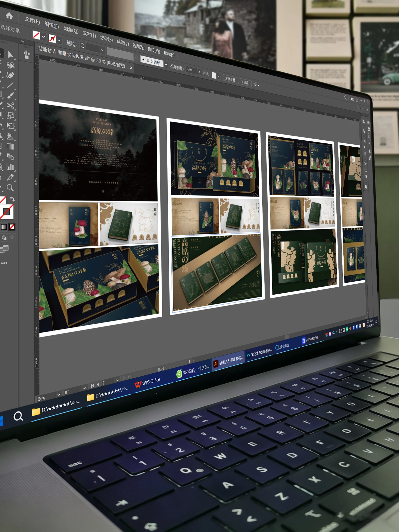Select the Free Transform tool
Image resolution: width=399 pixels, height=532 pixels.
click(10, 126)
